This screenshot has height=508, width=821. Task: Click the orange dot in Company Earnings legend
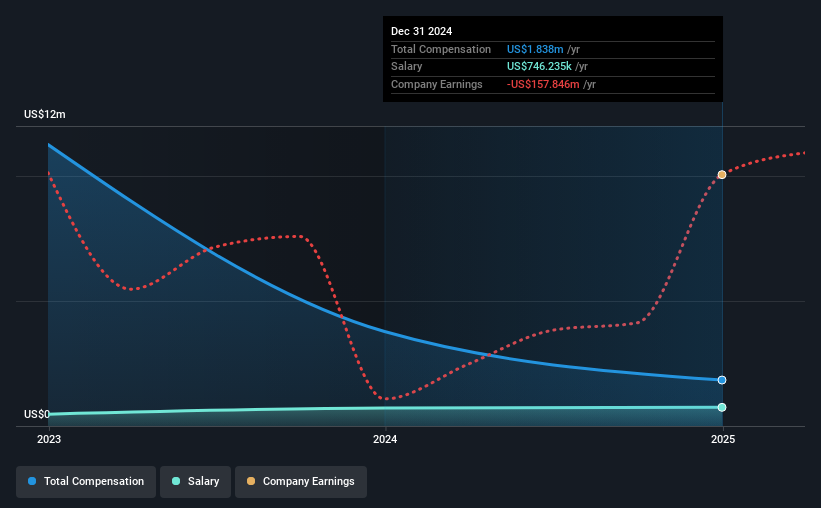point(251,481)
